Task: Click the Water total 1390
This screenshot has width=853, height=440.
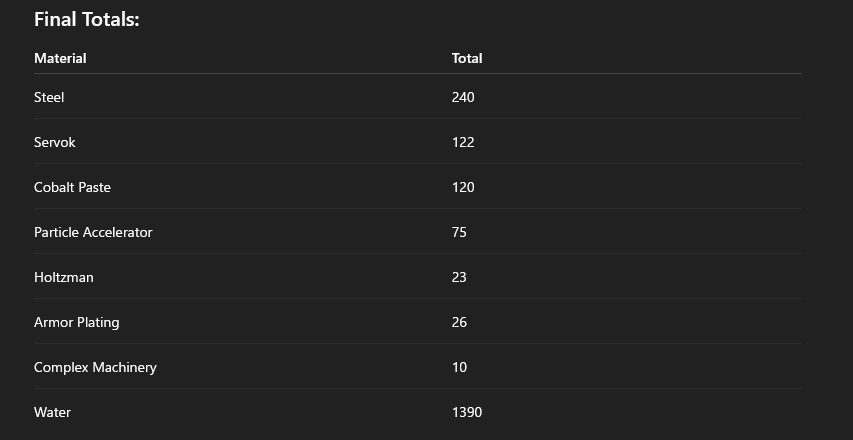Action: (467, 412)
